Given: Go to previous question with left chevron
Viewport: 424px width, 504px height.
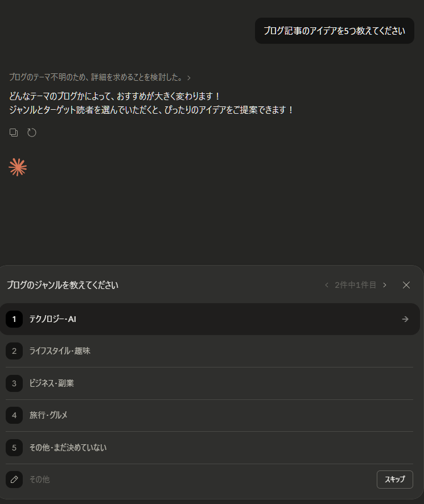Looking at the screenshot, I should click(327, 285).
